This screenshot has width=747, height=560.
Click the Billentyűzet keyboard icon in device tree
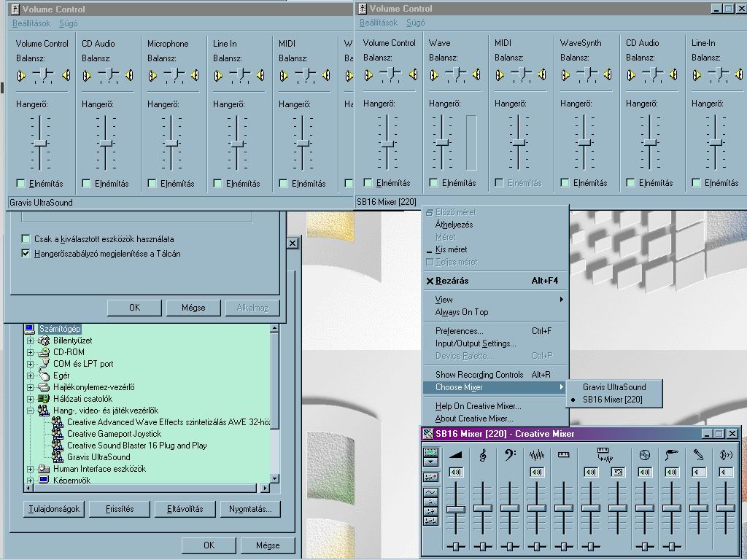[44, 341]
